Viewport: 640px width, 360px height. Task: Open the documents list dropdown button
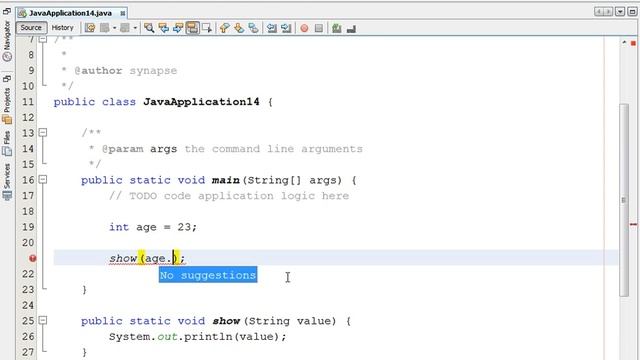(x=620, y=12)
